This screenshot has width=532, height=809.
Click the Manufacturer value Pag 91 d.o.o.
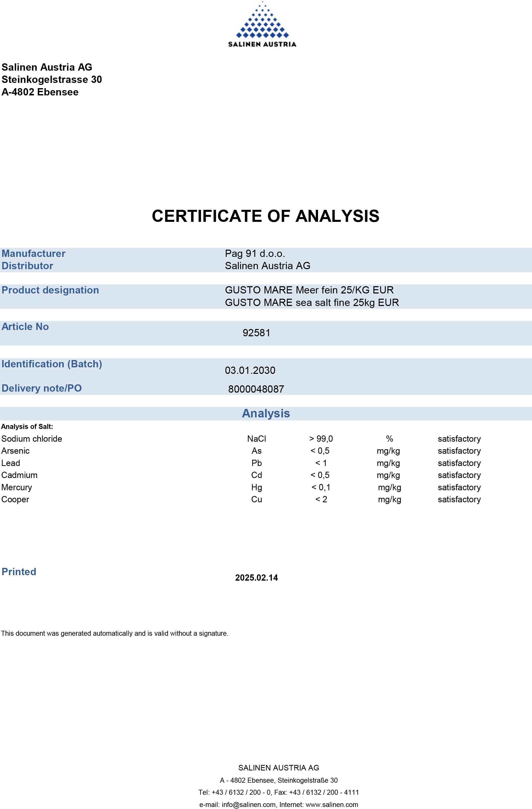pyautogui.click(x=255, y=254)
